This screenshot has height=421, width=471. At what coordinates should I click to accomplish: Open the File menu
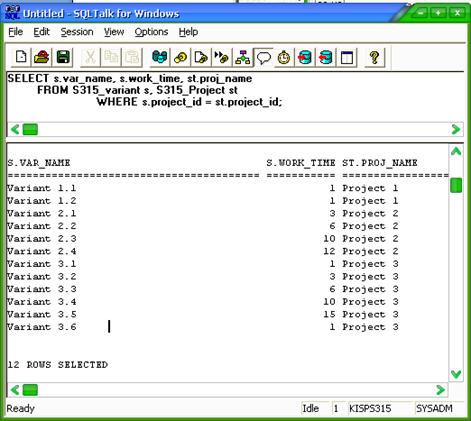tap(15, 32)
